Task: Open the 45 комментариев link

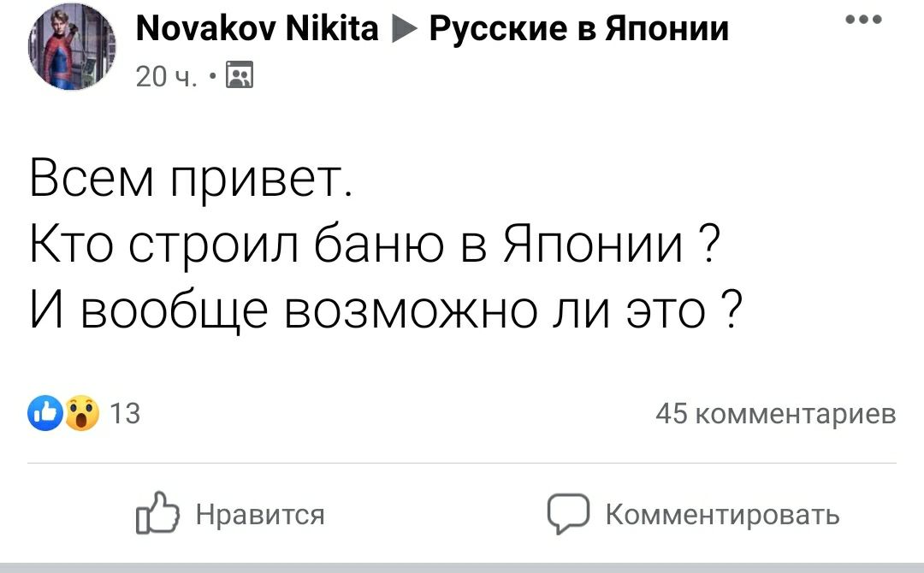Action: (x=776, y=416)
